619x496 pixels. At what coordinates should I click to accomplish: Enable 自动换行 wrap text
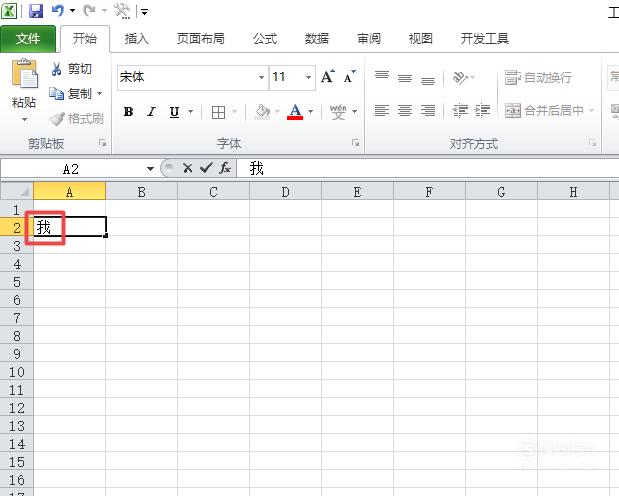point(538,77)
